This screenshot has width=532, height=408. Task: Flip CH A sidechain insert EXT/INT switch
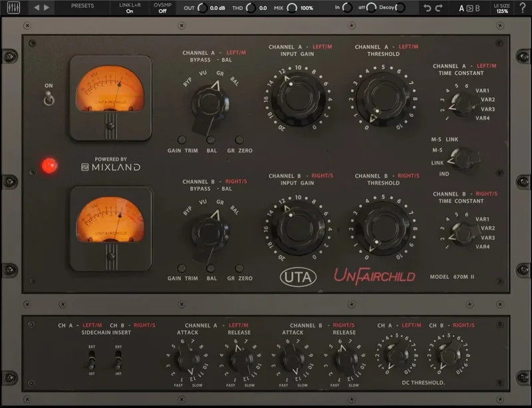coord(92,360)
